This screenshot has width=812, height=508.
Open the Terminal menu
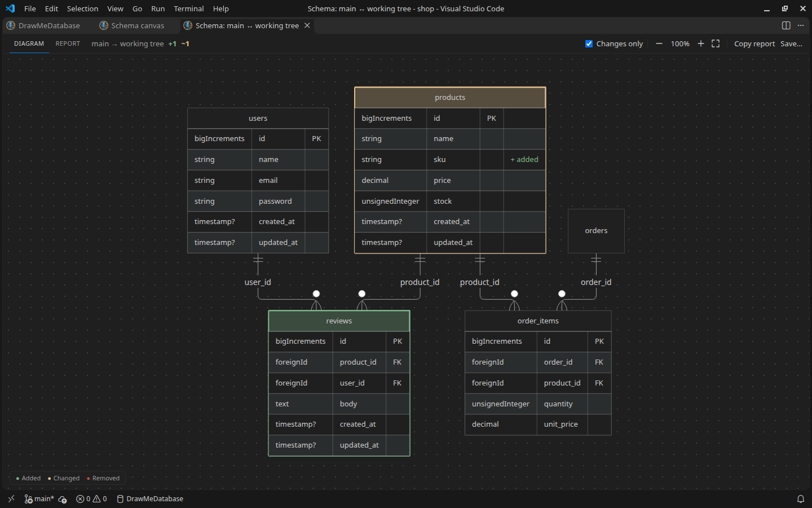point(188,8)
